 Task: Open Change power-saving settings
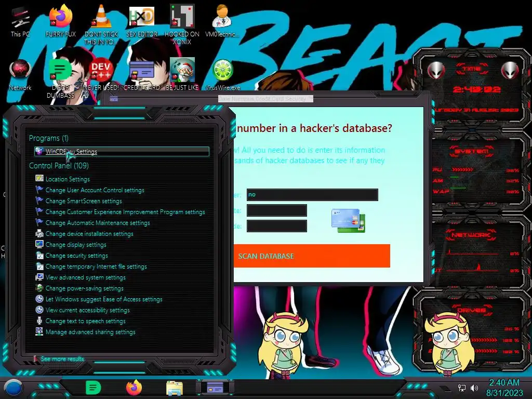pos(79,288)
